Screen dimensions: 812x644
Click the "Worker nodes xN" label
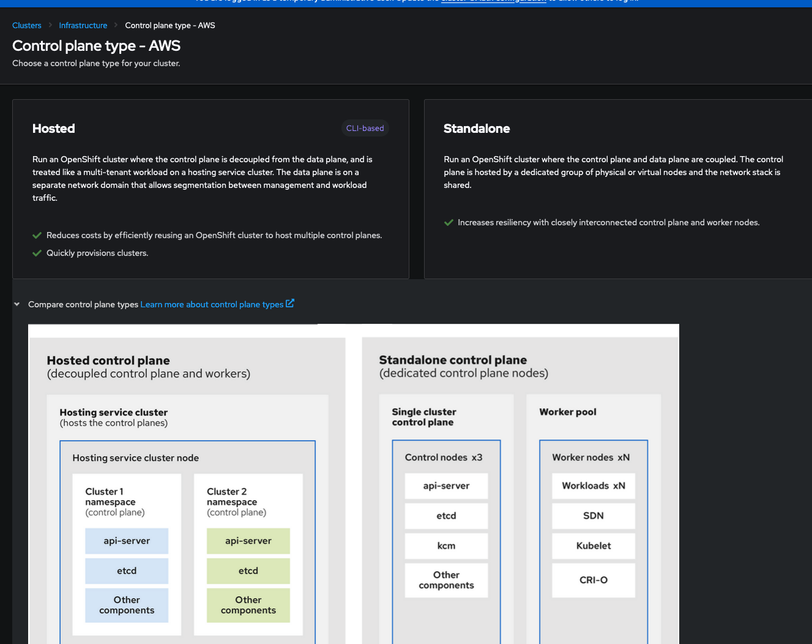(591, 457)
